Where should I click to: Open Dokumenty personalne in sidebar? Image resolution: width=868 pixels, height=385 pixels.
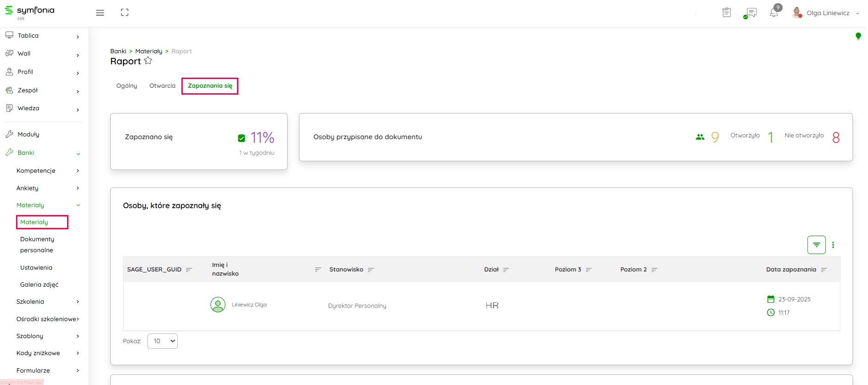point(37,244)
